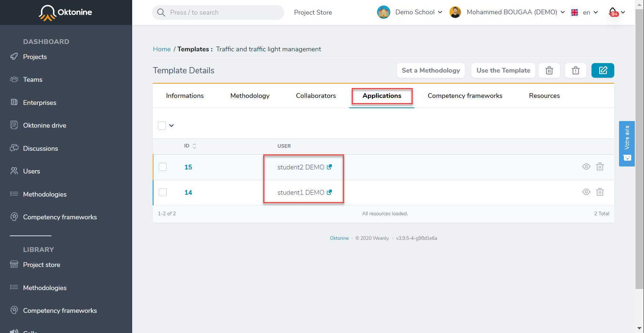The image size is (644, 333).
Task: Delete application row 14 with trash icon
Action: (600, 192)
